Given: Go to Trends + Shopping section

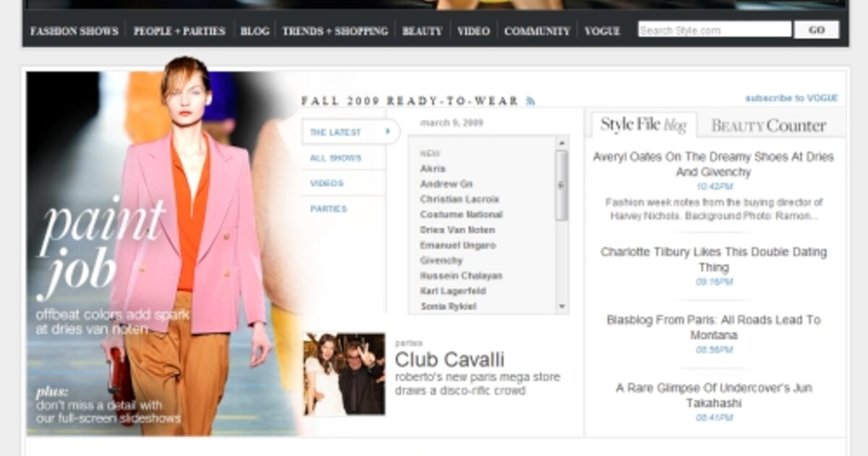Looking at the screenshot, I should [x=335, y=31].
